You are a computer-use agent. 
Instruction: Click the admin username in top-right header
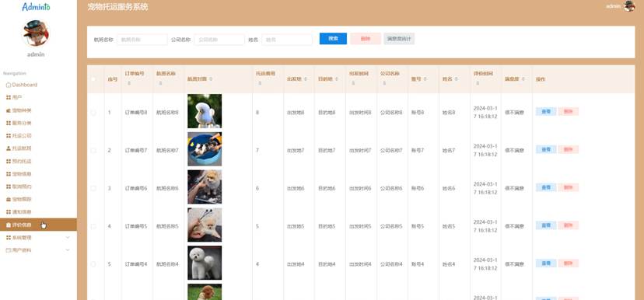[x=613, y=6]
